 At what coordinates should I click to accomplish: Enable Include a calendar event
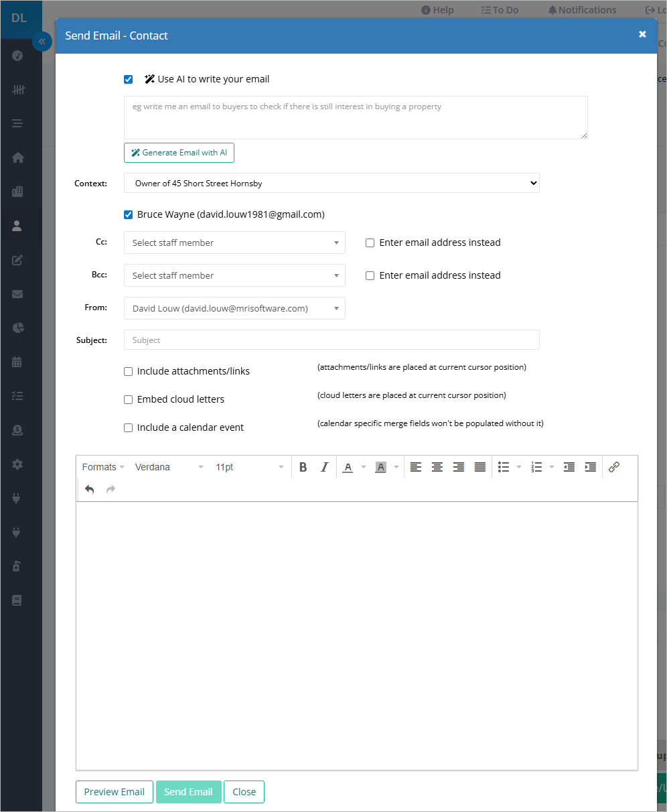coord(129,427)
